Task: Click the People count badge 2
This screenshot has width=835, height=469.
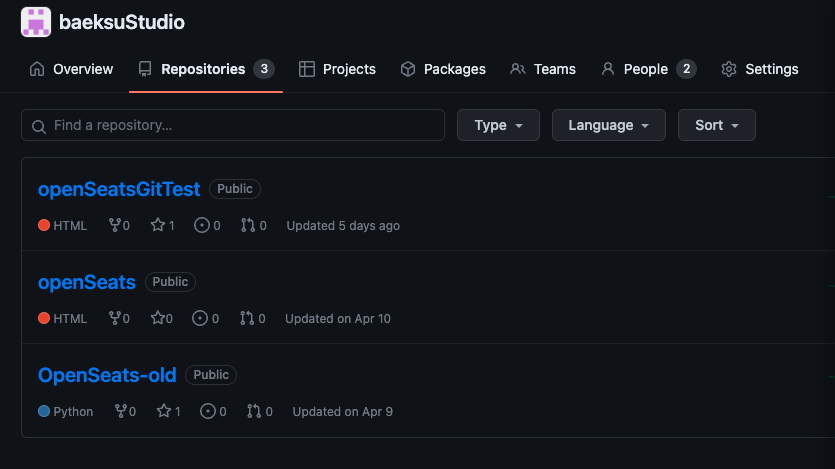Action: tap(686, 69)
